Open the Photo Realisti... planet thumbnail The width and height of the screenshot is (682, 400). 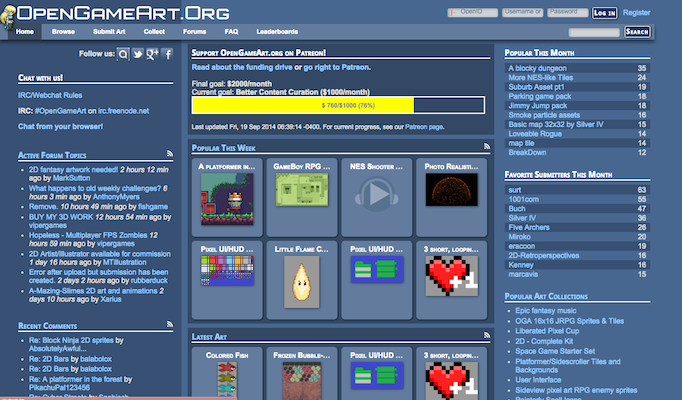[x=451, y=190]
